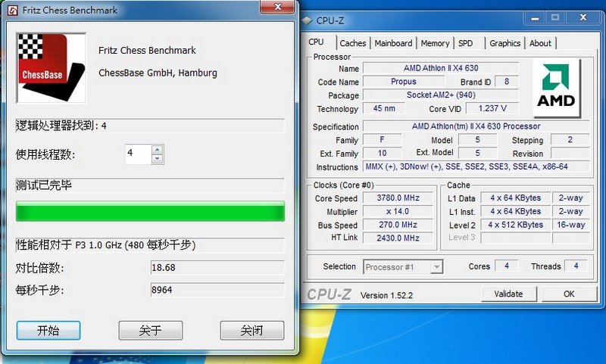The height and width of the screenshot is (364, 606).
Task: Close the CPU-Z window
Action: point(583,17)
